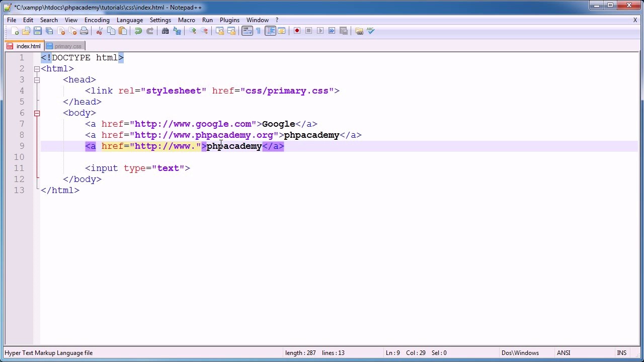Open the Encoding menu
The height and width of the screenshot is (362, 644).
pos(97,20)
